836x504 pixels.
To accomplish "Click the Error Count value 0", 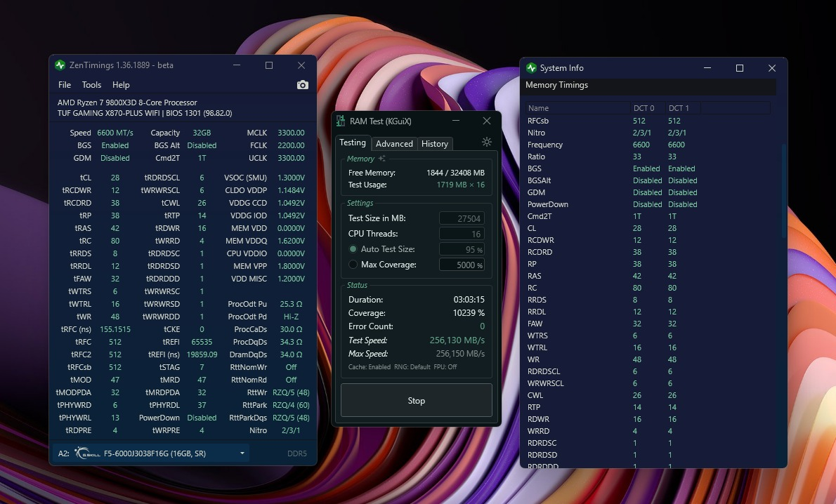I will click(482, 326).
